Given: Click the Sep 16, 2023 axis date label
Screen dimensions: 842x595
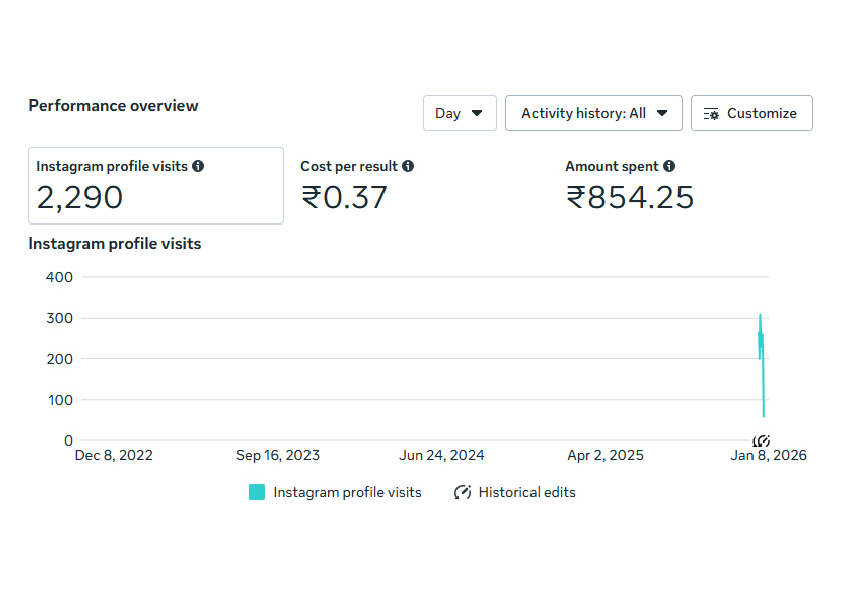Looking at the screenshot, I should point(278,456).
